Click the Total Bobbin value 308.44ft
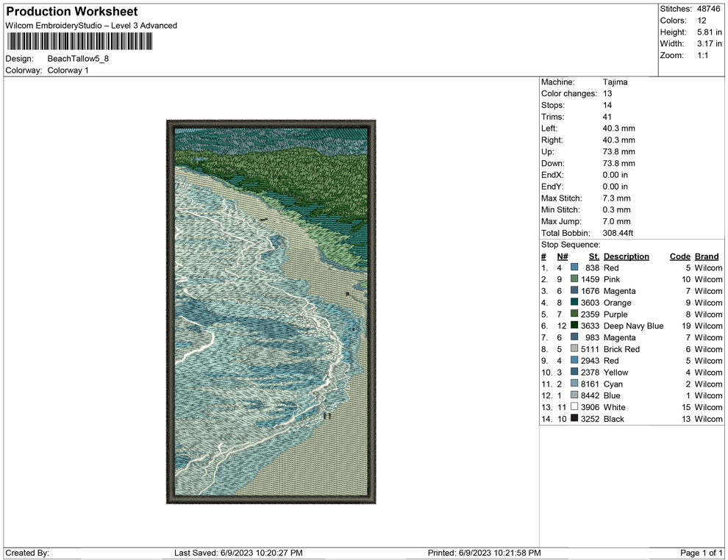 [618, 233]
